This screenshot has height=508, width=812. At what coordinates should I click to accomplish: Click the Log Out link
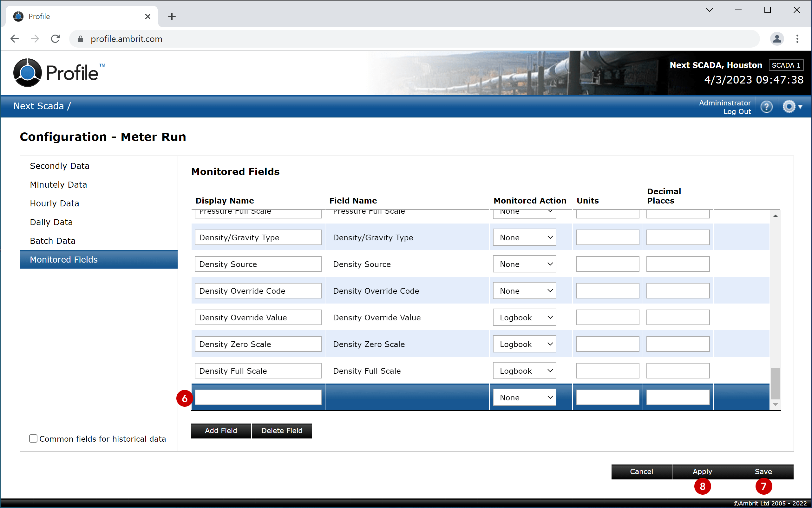pyautogui.click(x=737, y=112)
